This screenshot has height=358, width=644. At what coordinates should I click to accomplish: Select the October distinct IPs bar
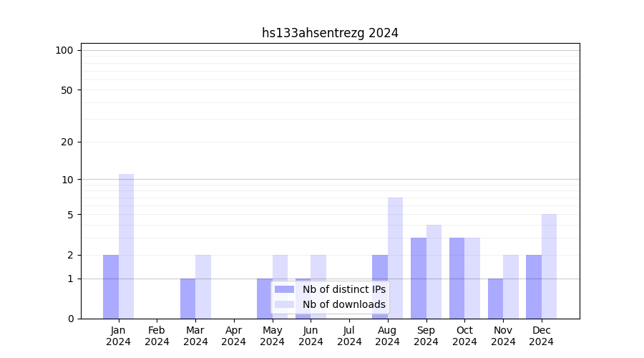click(x=457, y=278)
